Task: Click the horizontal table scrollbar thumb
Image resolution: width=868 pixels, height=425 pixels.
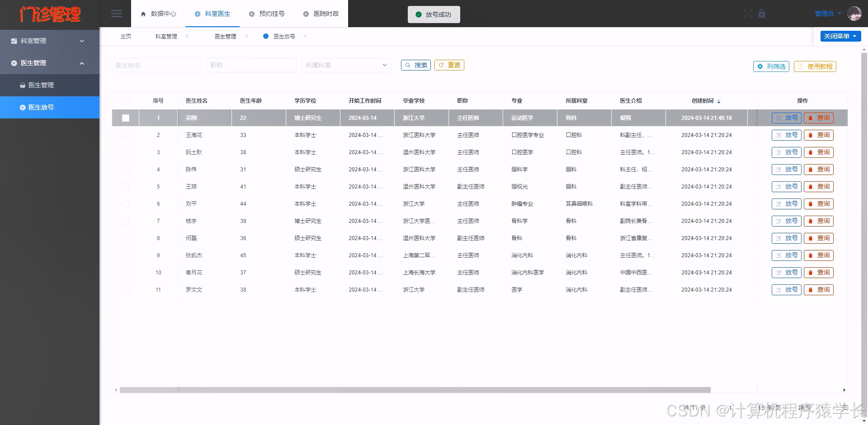Action: click(x=415, y=390)
